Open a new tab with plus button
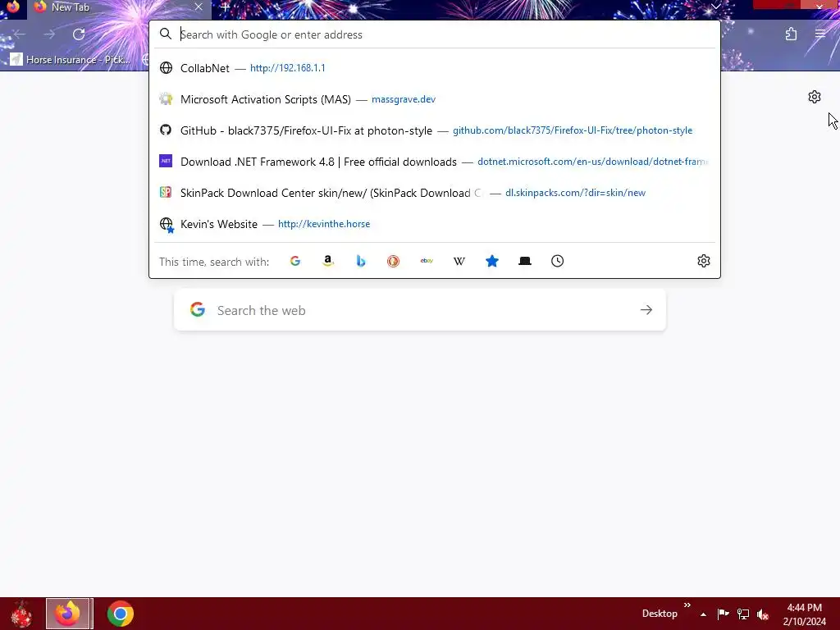 tap(225, 7)
